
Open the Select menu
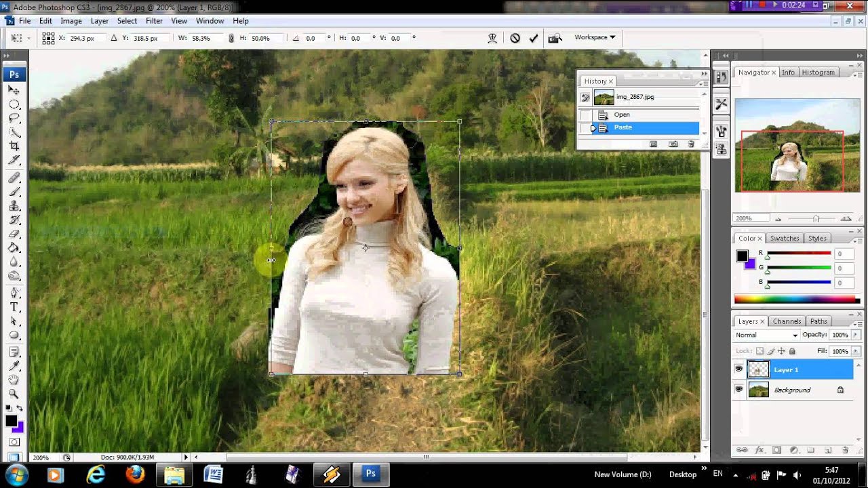point(127,21)
